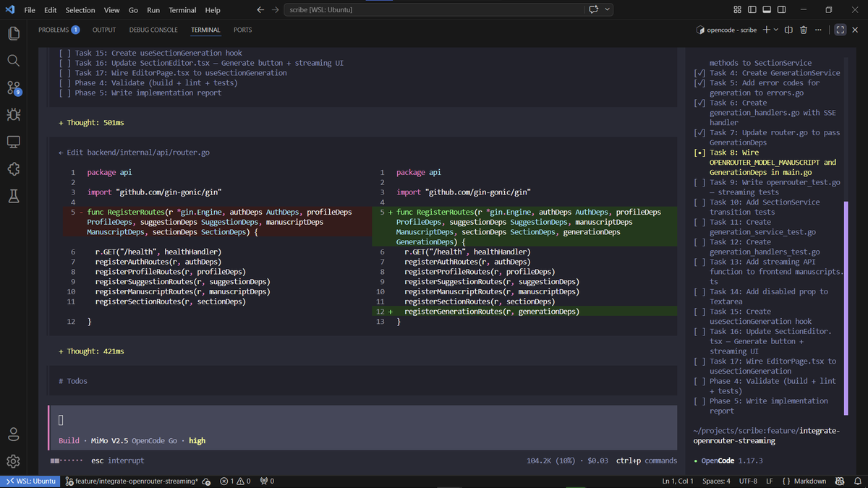Open the Manage gear icon
The image size is (868, 488).
click(x=14, y=461)
